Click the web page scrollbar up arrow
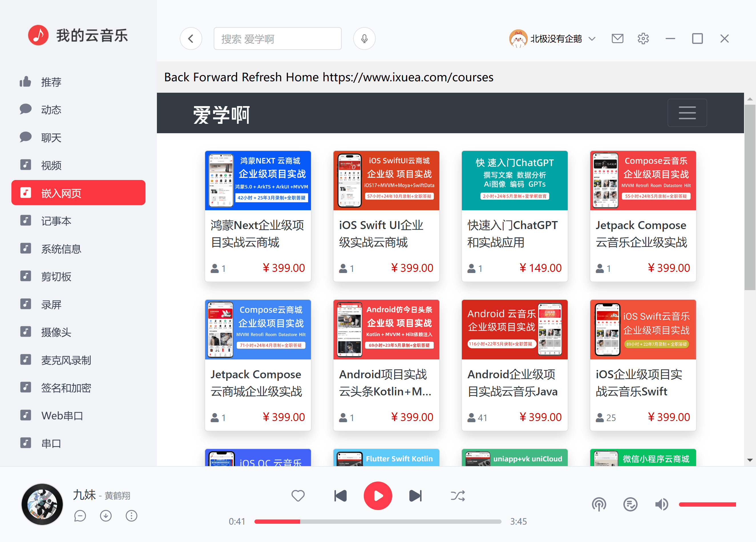 tap(750, 99)
